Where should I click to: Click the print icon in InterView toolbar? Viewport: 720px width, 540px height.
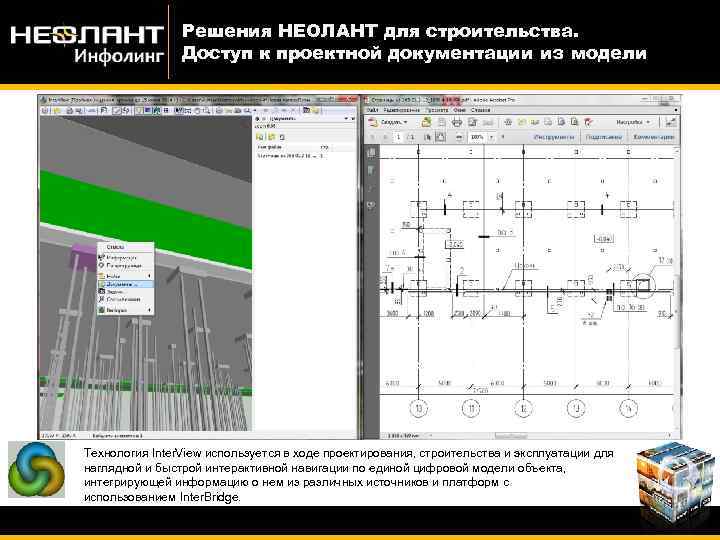pos(70,110)
